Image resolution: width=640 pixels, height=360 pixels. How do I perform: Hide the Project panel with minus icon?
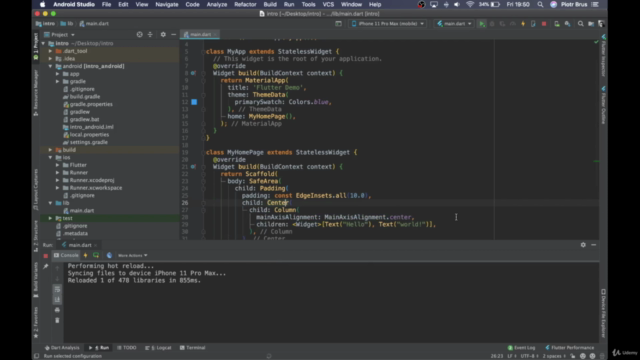(173, 35)
